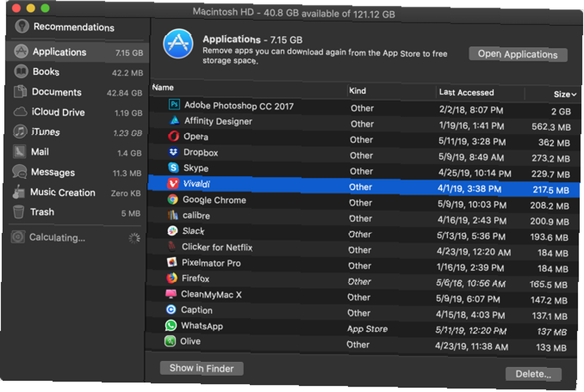Click the Vivaldi app icon
Viewport: 584px width, 392px height.
click(x=173, y=183)
